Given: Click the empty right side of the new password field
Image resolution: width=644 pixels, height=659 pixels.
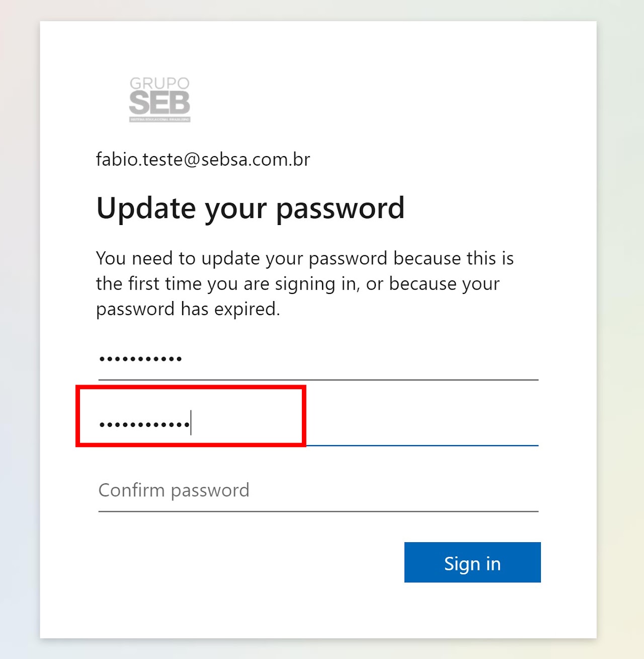Looking at the screenshot, I should 423,424.
